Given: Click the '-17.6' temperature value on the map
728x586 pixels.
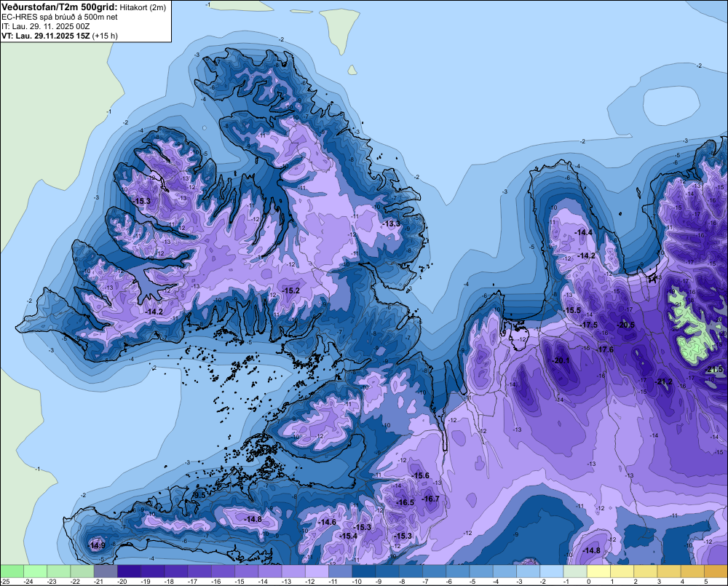Looking at the screenshot, I should click(x=605, y=349).
